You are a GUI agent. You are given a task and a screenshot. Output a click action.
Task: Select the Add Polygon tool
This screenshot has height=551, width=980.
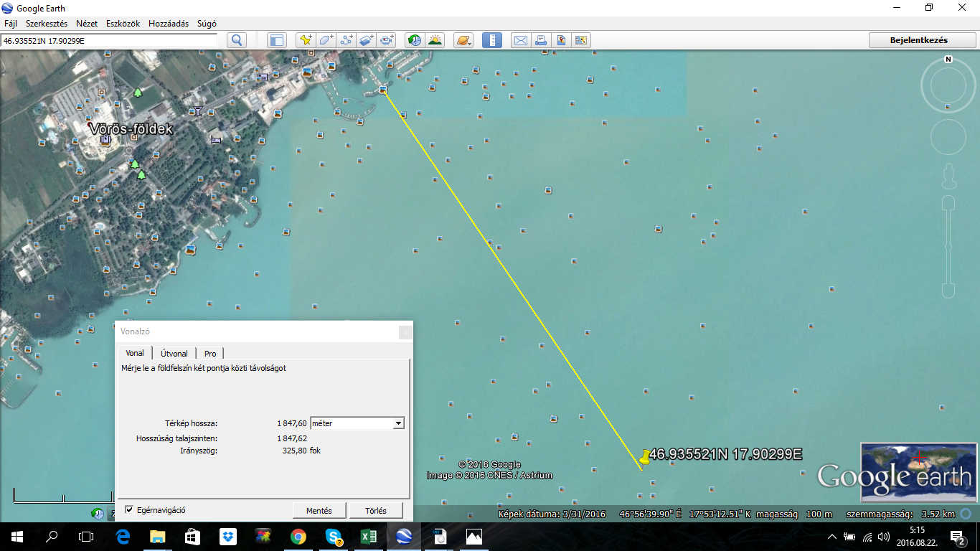(326, 40)
